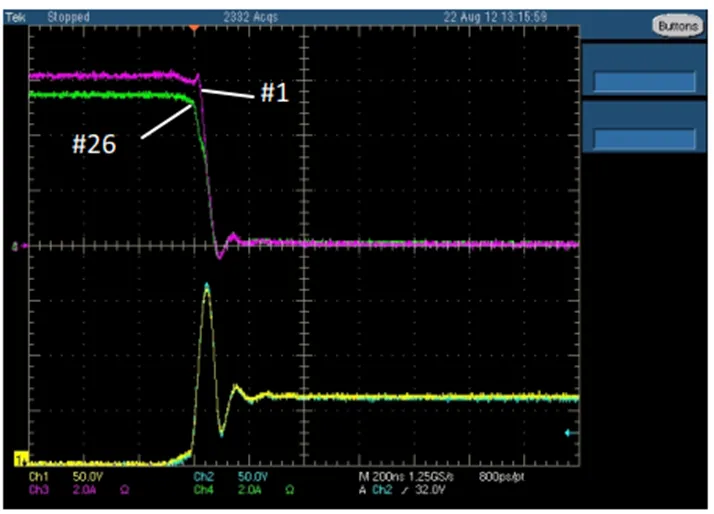Click the #26 waveform annotation label

(x=93, y=144)
